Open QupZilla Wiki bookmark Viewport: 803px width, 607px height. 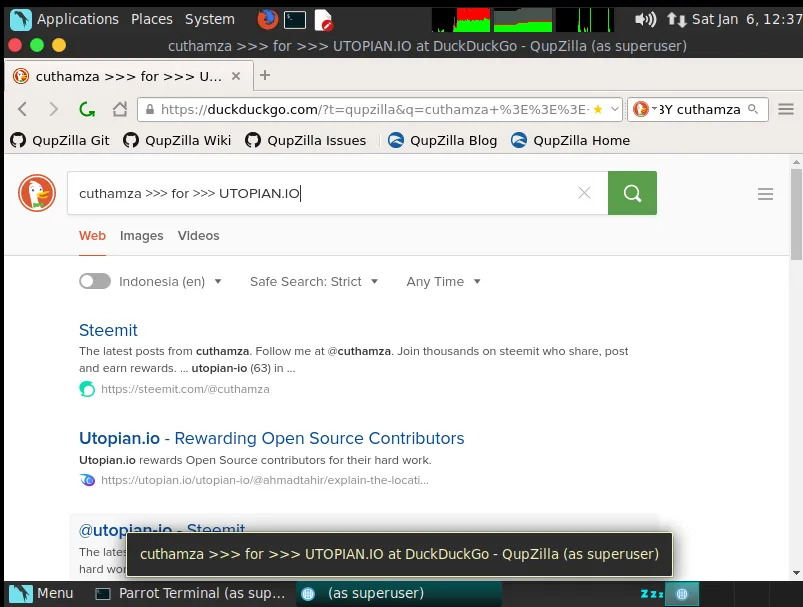(177, 140)
